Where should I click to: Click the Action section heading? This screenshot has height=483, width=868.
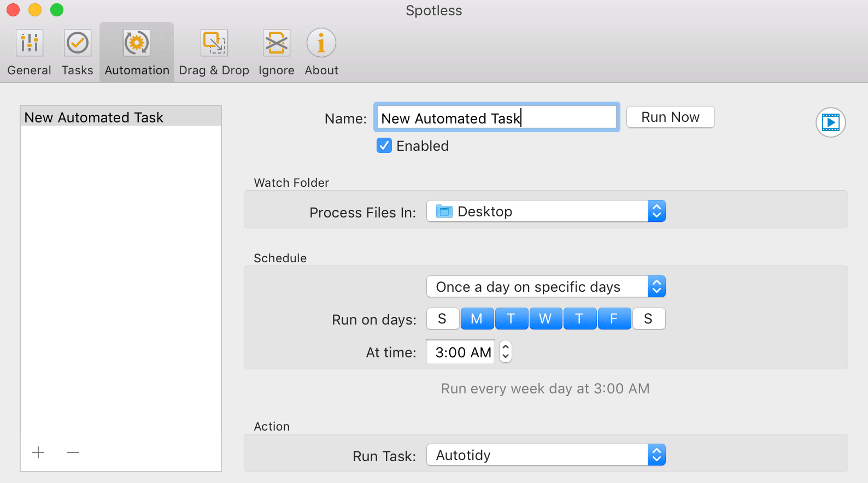(x=272, y=427)
